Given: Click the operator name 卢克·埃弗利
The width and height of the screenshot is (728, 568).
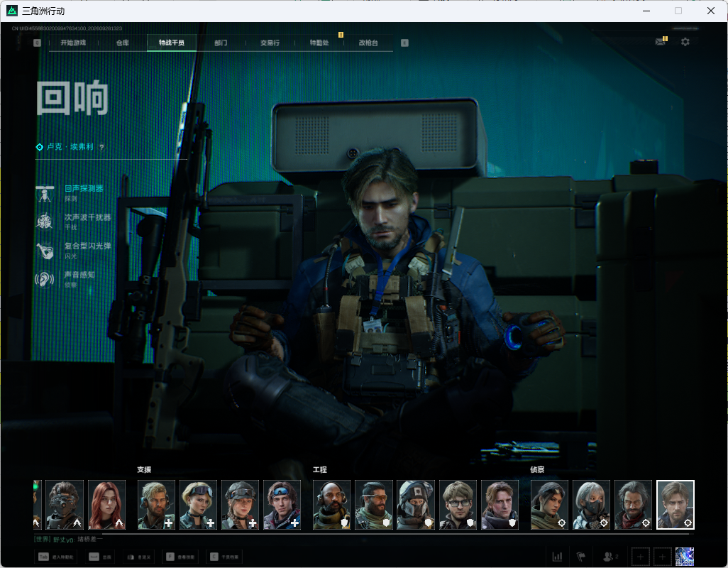Looking at the screenshot, I should [x=70, y=147].
